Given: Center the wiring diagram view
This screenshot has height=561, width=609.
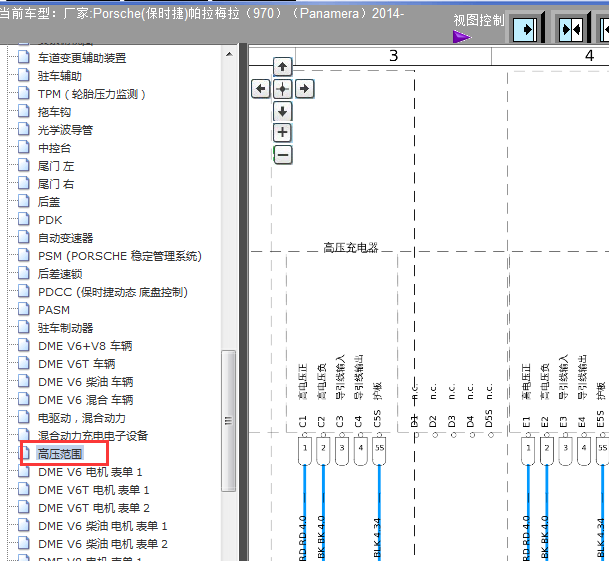Looking at the screenshot, I should pyautogui.click(x=282, y=89).
